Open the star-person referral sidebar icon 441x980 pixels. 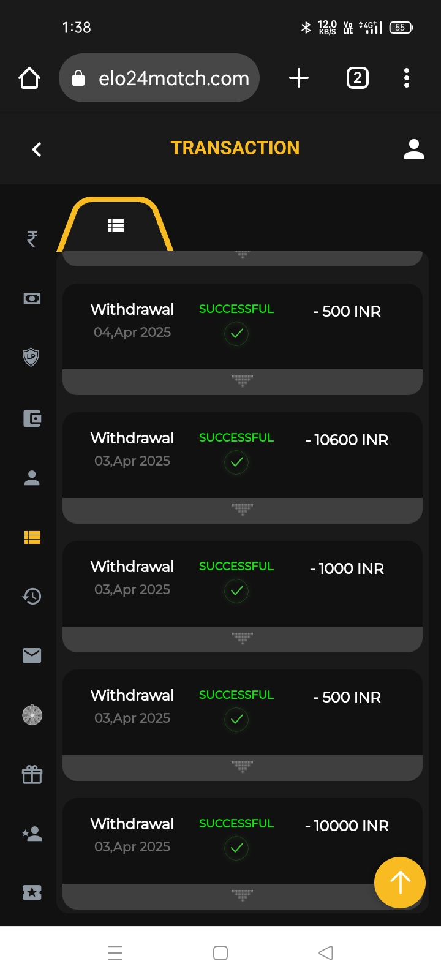coord(32,834)
